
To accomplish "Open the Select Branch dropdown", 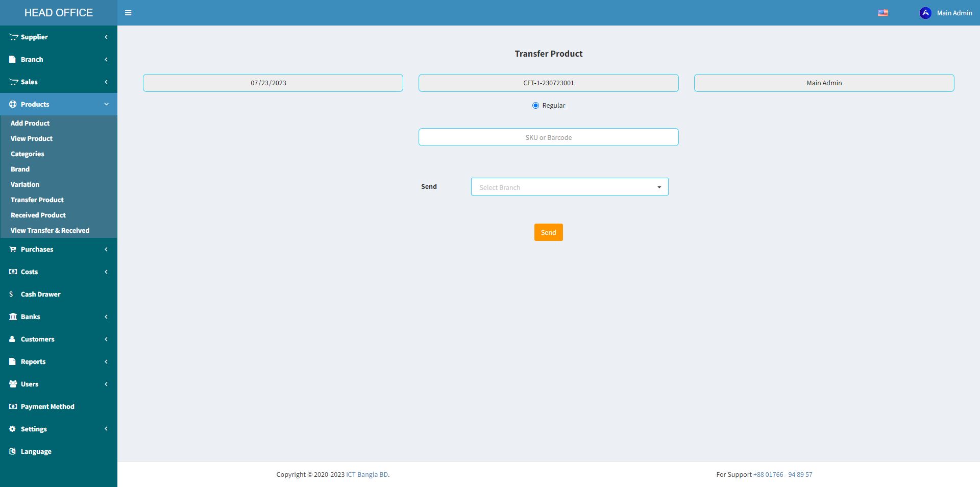I will coord(570,187).
